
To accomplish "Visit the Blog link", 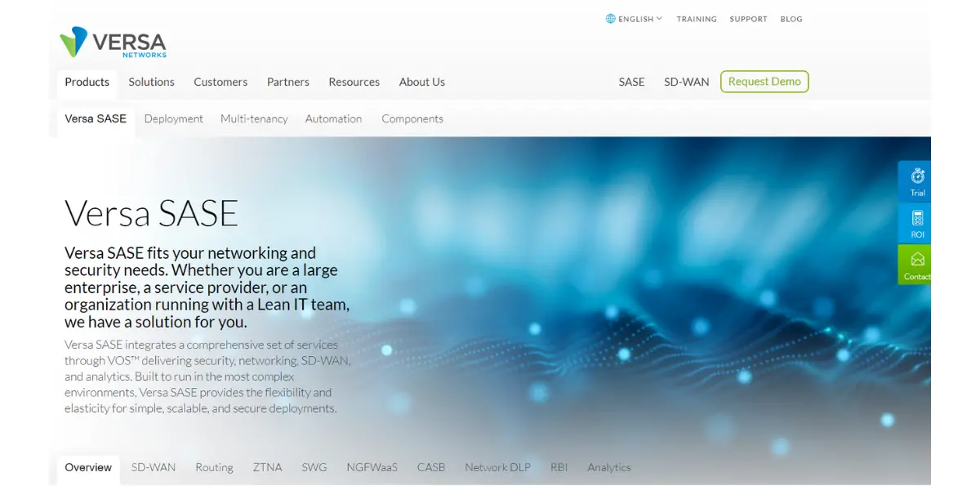I will coord(791,19).
